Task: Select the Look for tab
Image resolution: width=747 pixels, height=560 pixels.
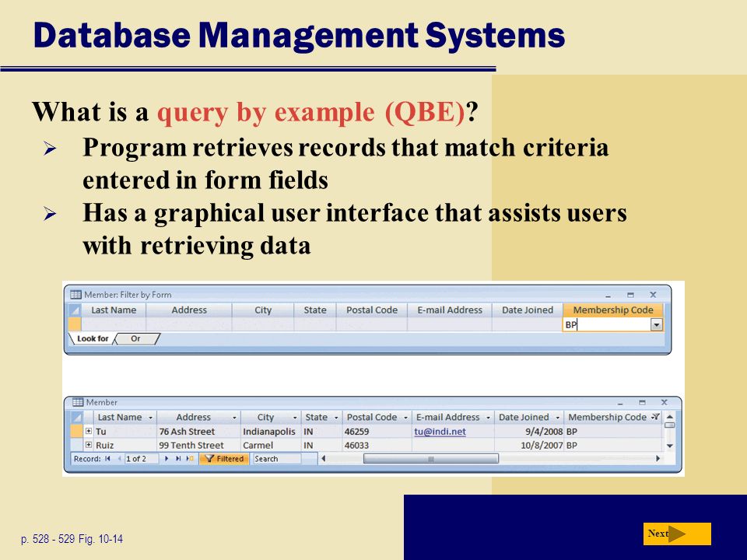Action: point(93,338)
